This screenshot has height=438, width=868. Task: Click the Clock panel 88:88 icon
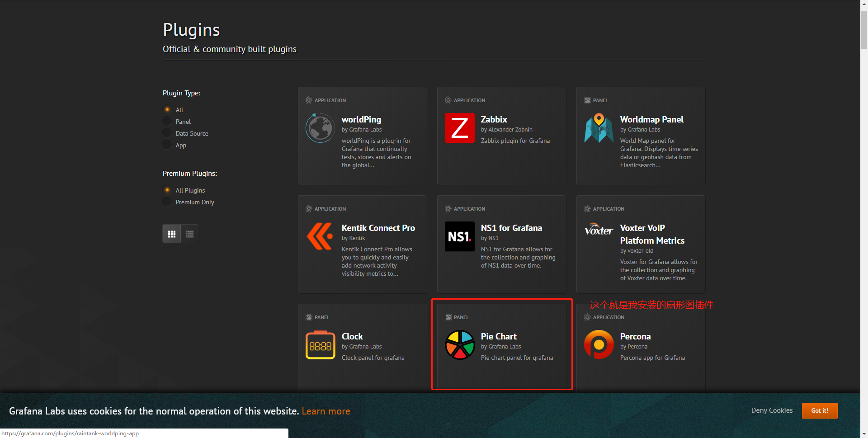[x=320, y=345]
